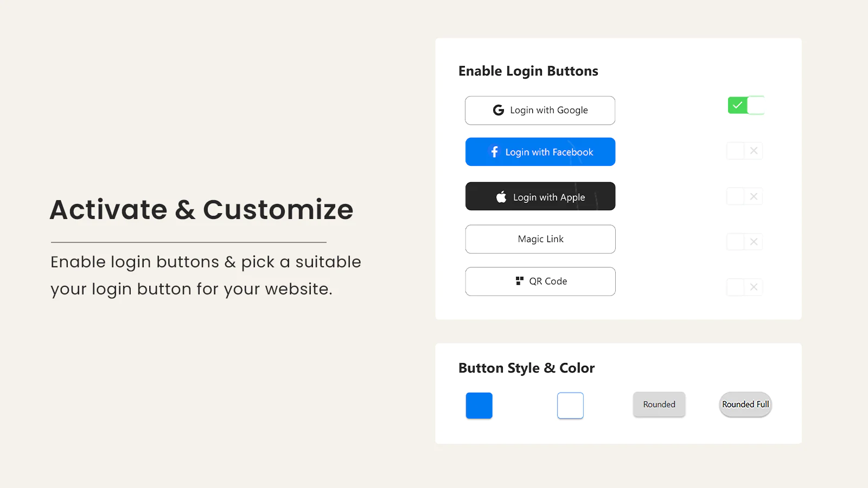Disable the Login with Google toggle
868x488 pixels.
point(745,105)
